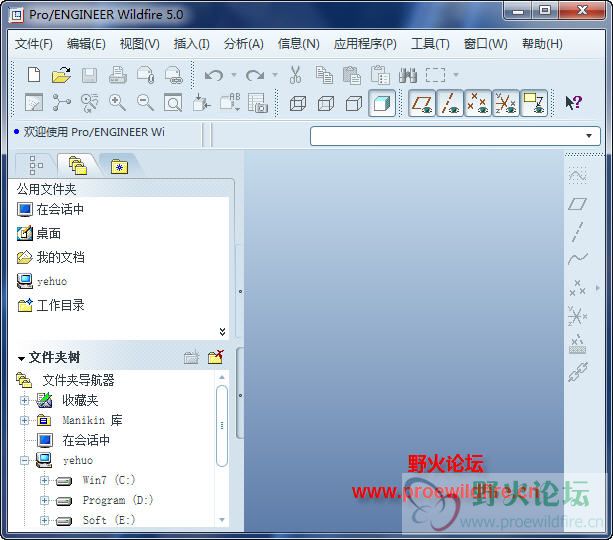The height and width of the screenshot is (540, 613).
Task: Toggle datum planes display
Action: [x=421, y=104]
